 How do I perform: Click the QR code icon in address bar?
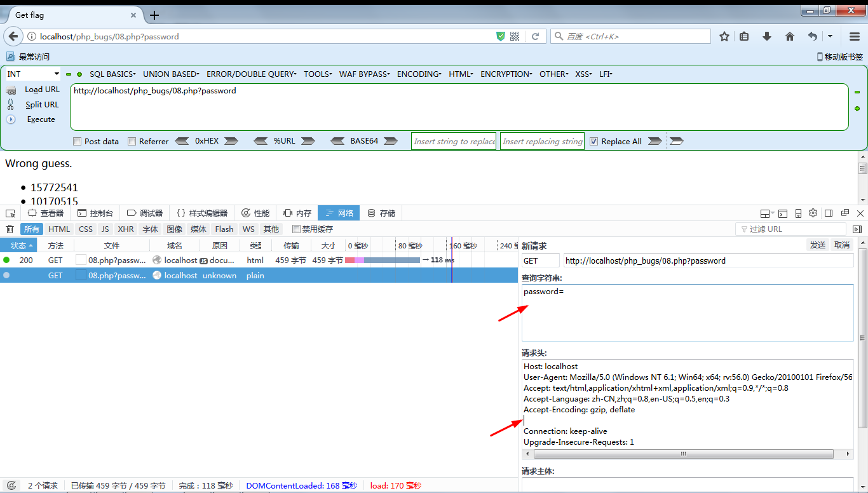pos(515,36)
